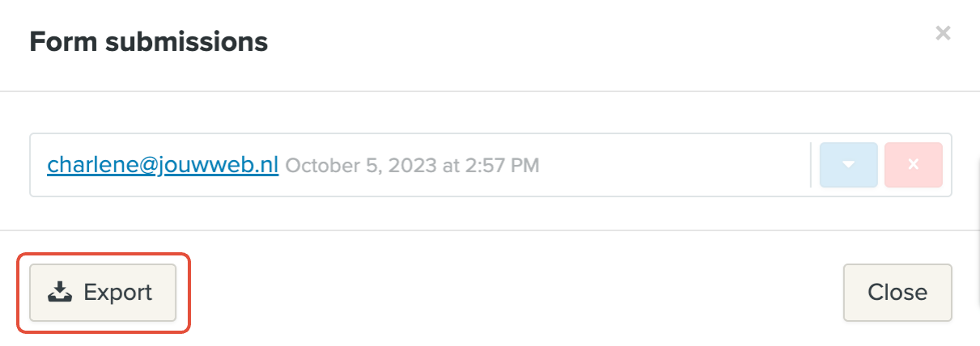Show charlene's submission via blue arrow
This screenshot has height=346, width=980.
[848, 165]
